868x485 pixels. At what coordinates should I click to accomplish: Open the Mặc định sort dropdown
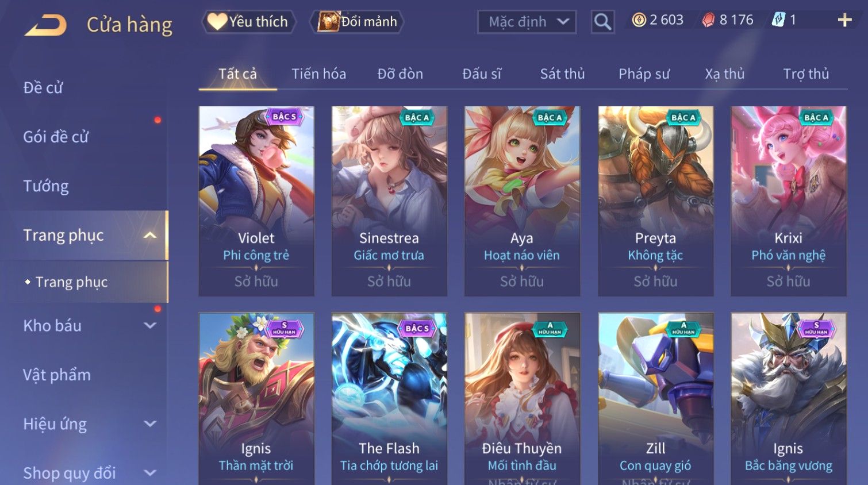(x=527, y=22)
